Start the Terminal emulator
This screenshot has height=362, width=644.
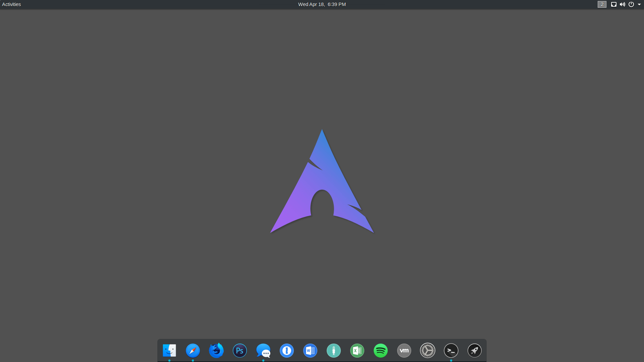[x=451, y=351]
